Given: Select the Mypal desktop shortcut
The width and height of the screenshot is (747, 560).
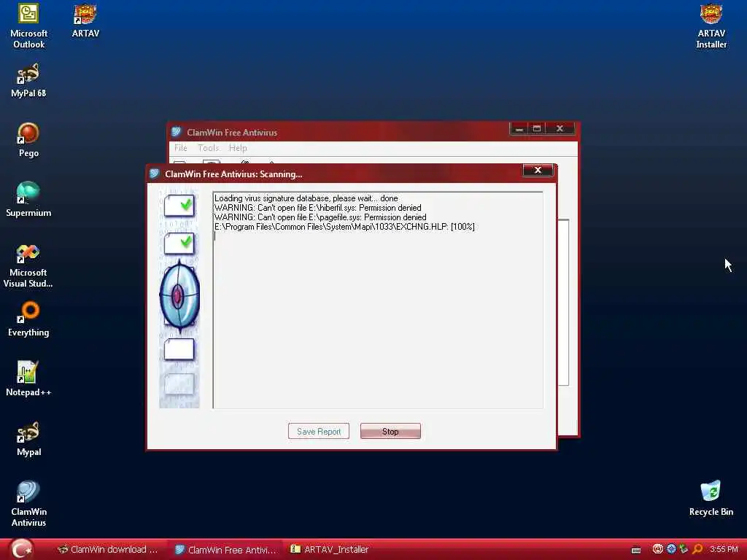Looking at the screenshot, I should point(28,438).
